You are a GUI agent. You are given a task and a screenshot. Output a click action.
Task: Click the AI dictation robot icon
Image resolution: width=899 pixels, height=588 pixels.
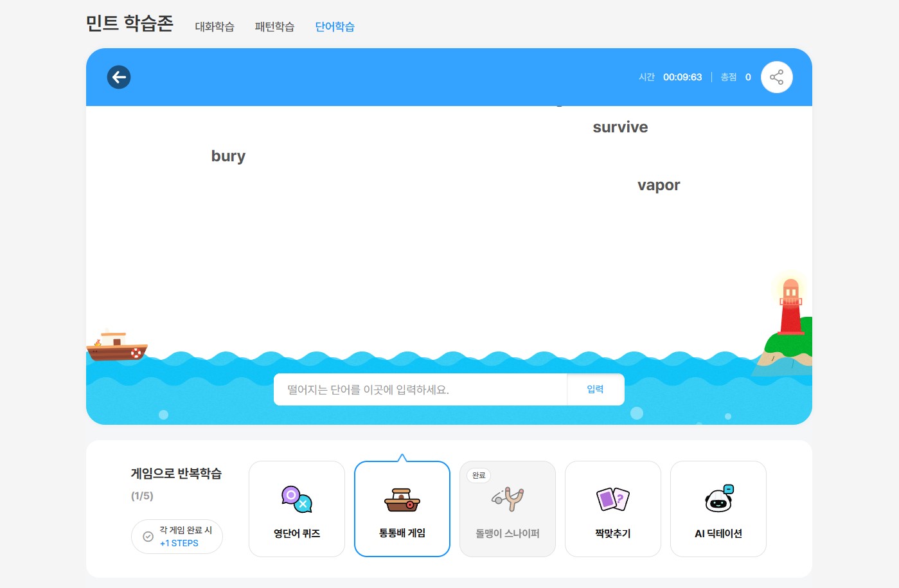click(x=718, y=499)
